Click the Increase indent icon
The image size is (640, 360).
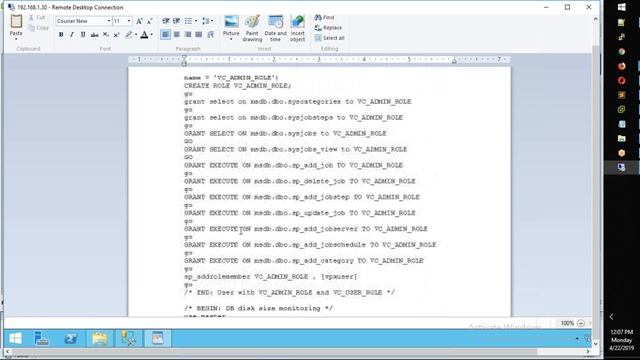point(176,21)
